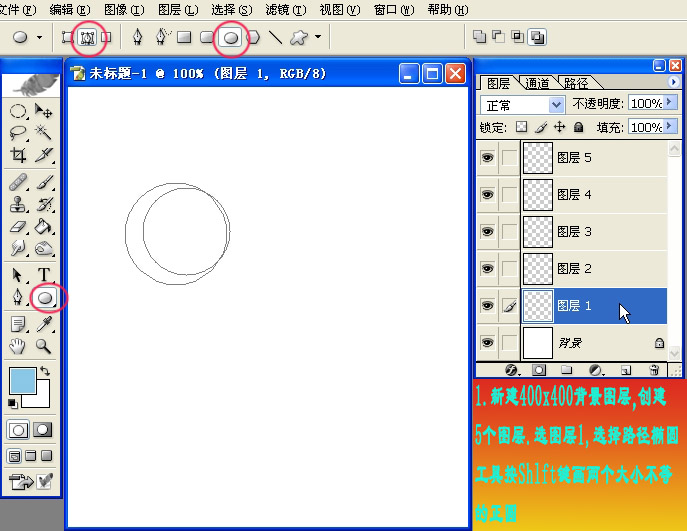
Task: Choose Custom Shape tool in options bar
Action: (x=299, y=38)
